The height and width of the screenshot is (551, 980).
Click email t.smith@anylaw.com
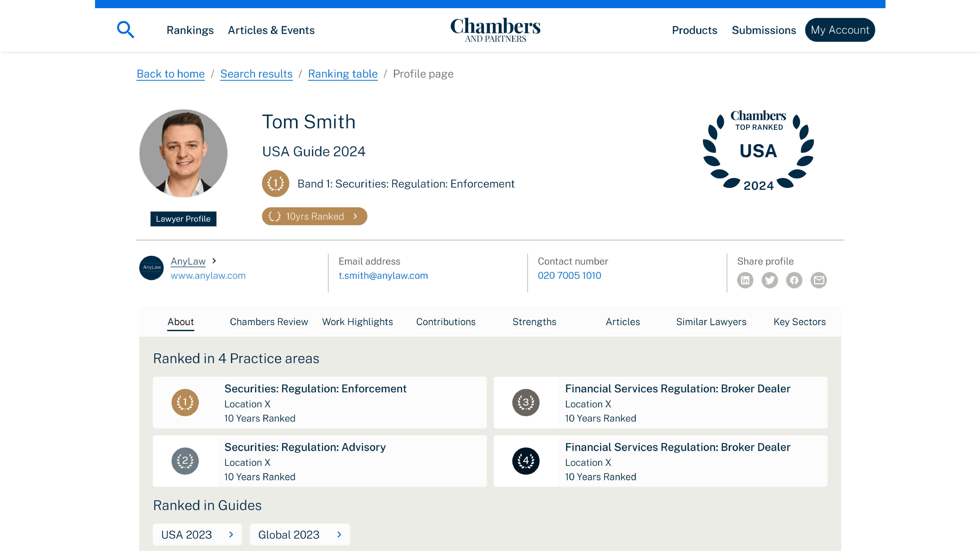383,275
